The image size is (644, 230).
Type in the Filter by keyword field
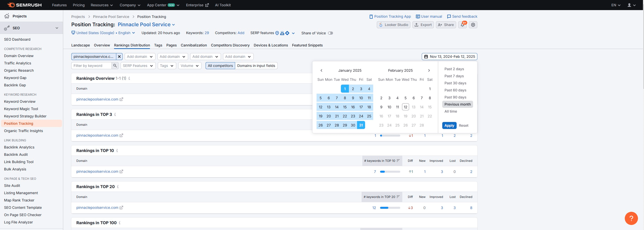(92, 66)
